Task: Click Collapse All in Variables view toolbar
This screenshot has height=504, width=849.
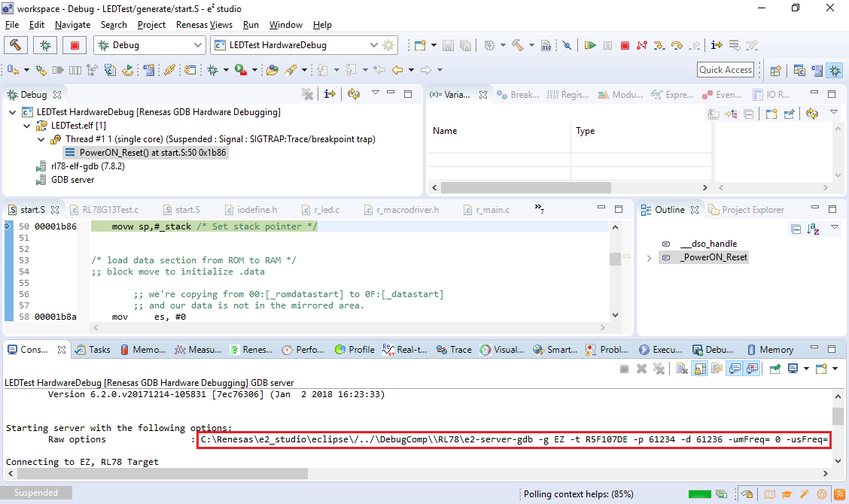Action: pyautogui.click(x=749, y=114)
